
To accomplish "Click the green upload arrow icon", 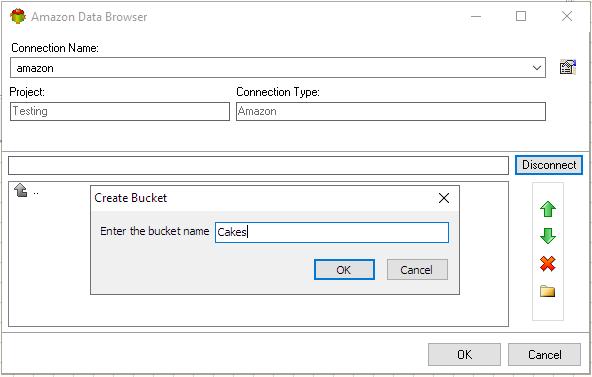I will [x=547, y=209].
